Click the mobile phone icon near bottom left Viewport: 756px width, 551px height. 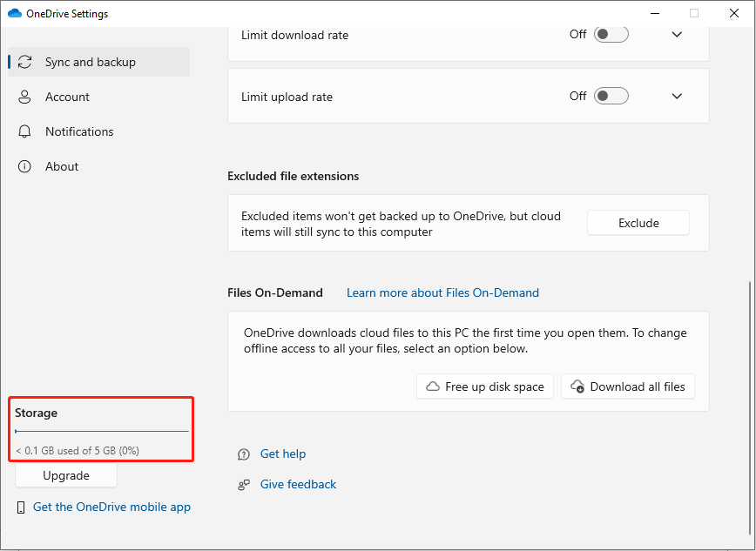pos(19,507)
